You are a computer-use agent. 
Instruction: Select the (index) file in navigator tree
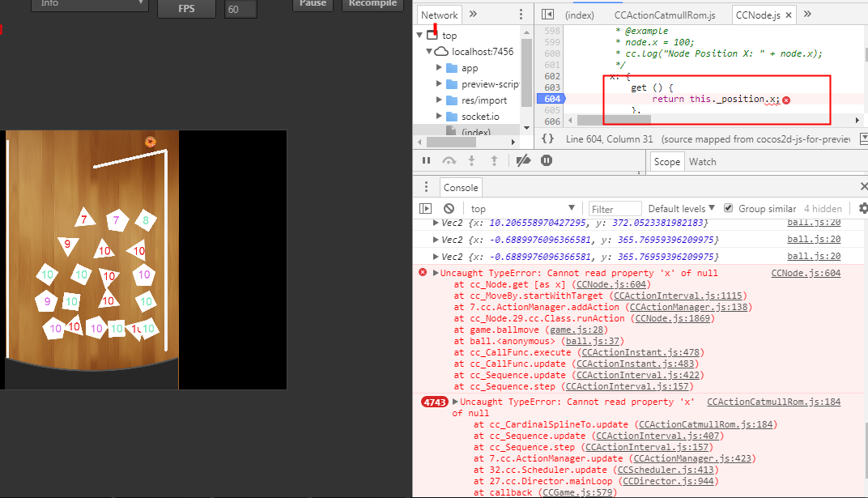pyautogui.click(x=476, y=132)
